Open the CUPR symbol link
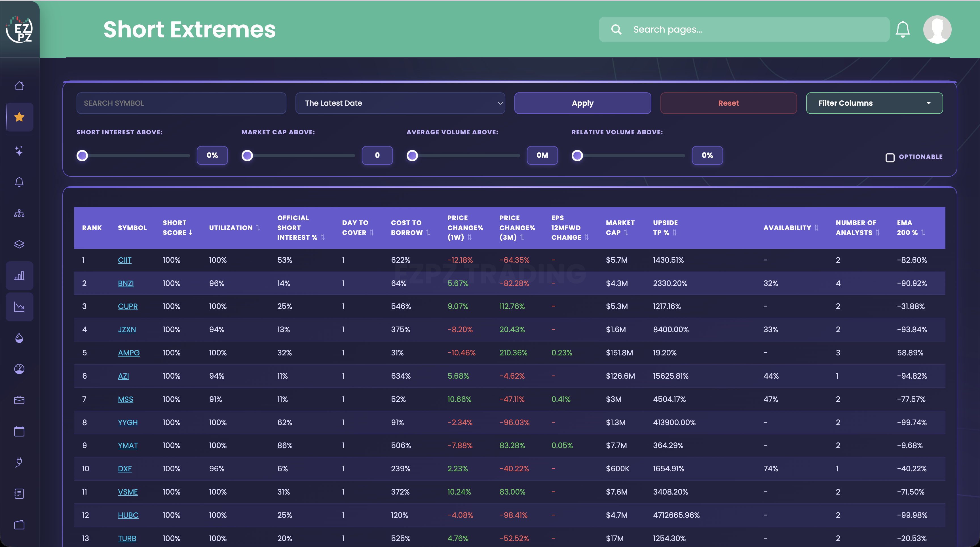980x547 pixels. click(x=128, y=306)
